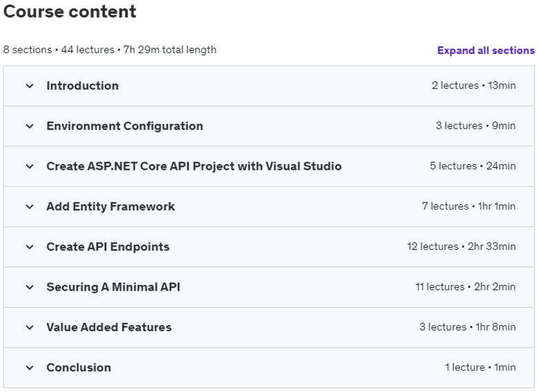Expand the Securing A Minimal API chevron

tap(30, 287)
